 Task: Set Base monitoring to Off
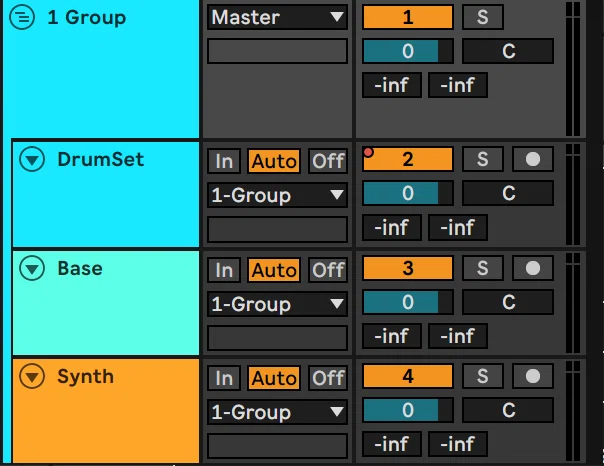click(328, 270)
